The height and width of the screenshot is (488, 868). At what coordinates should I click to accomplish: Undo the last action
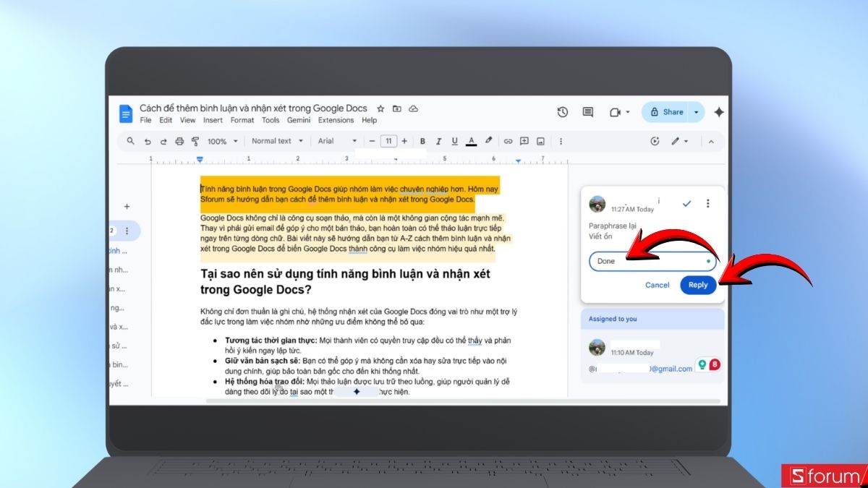(x=148, y=141)
